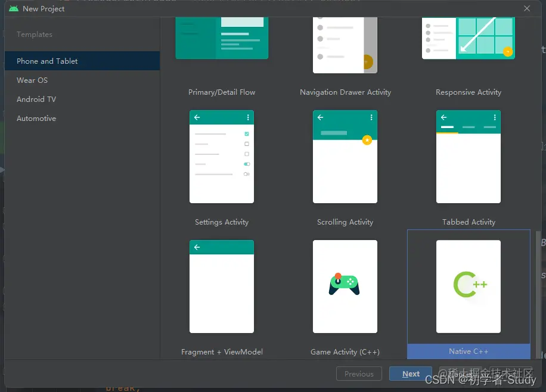Viewport: 546px width, 392px height.
Task: Open the Android TV templates
Action: pos(82,99)
